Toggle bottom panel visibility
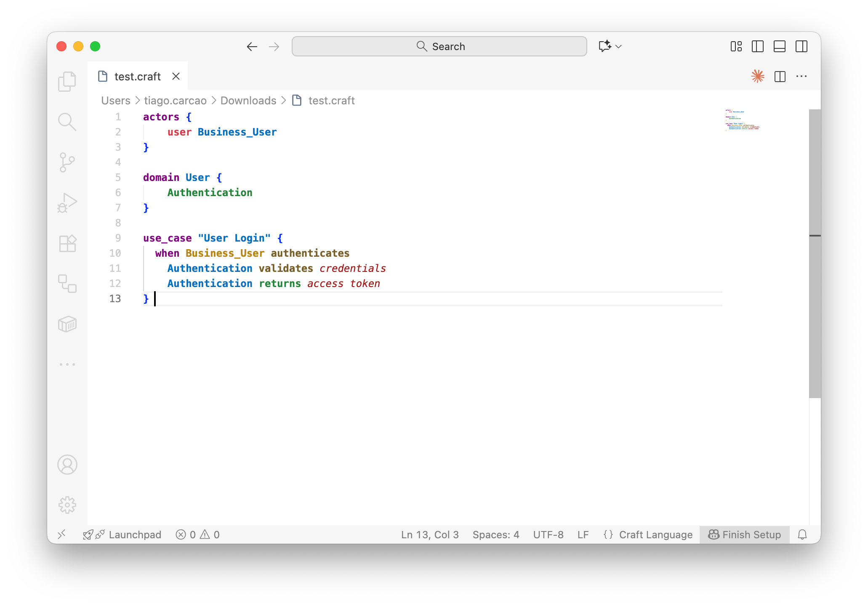Viewport: 868px width, 606px height. click(x=780, y=46)
